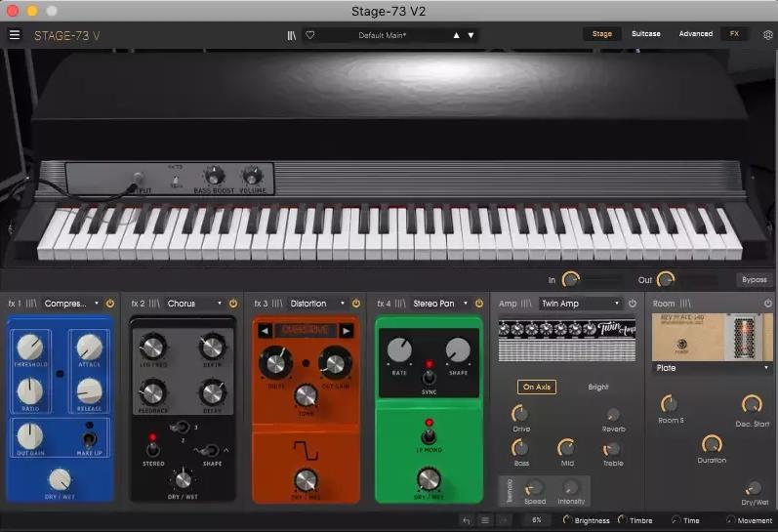Click the Amp Drive knob

520,413
